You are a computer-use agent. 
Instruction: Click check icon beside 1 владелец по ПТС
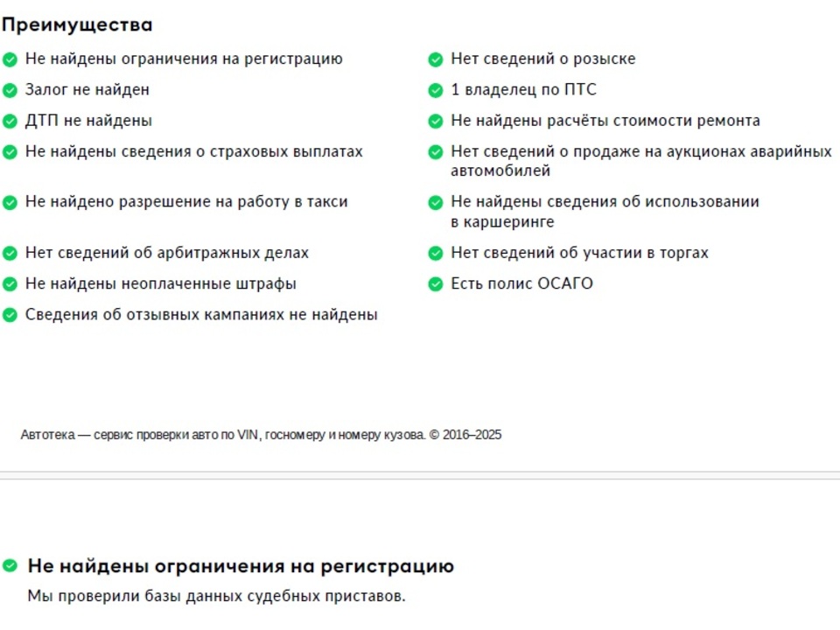436,90
